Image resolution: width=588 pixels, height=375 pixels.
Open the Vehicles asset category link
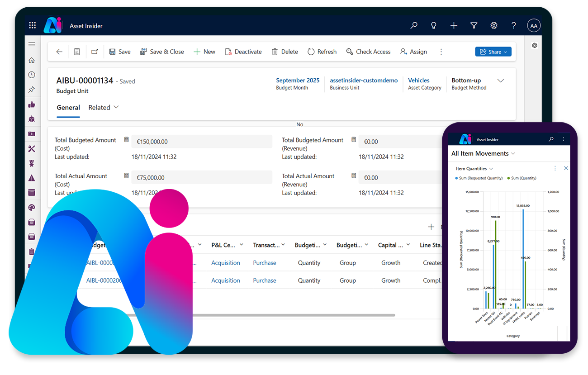(419, 80)
